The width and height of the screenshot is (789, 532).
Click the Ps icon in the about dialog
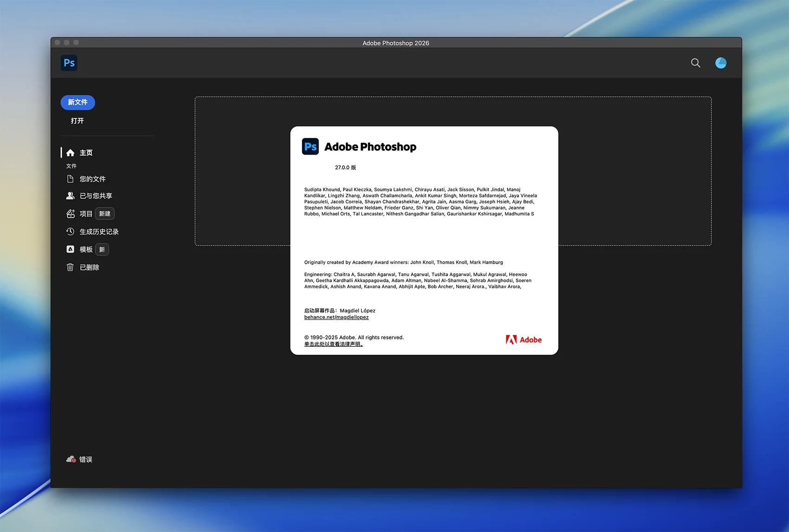(310, 147)
